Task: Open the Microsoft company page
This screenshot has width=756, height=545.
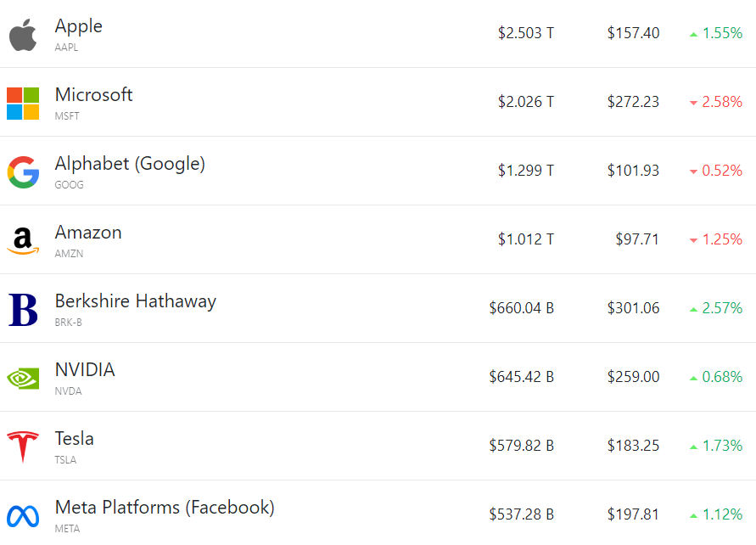Action: [93, 95]
